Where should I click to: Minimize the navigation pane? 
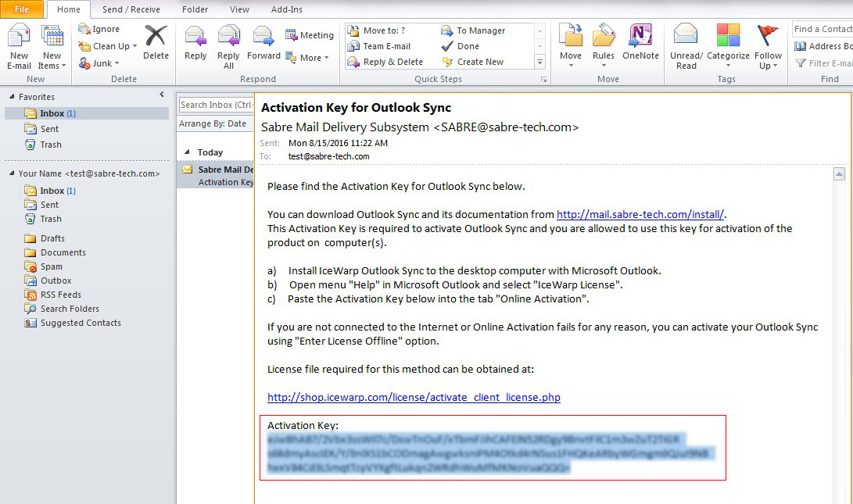coord(162,95)
